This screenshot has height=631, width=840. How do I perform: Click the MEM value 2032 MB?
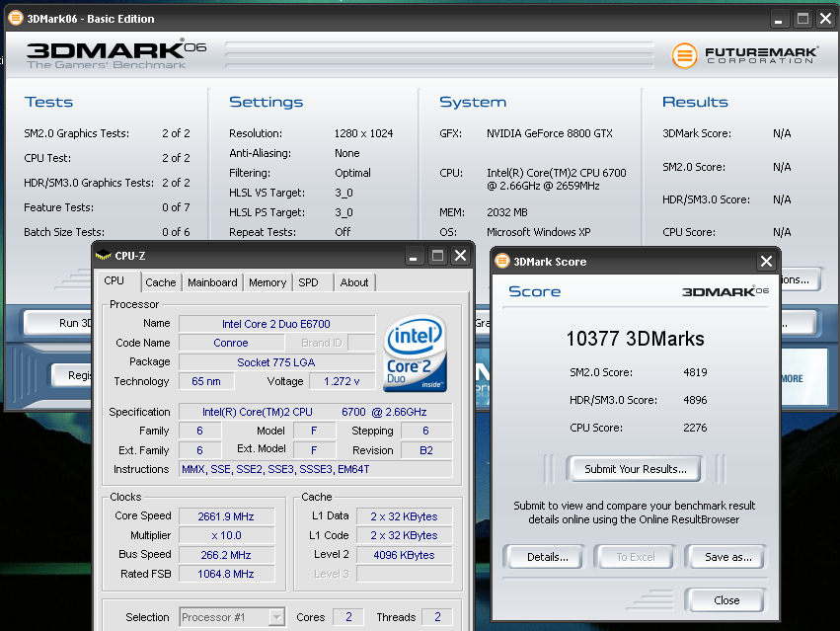[506, 212]
